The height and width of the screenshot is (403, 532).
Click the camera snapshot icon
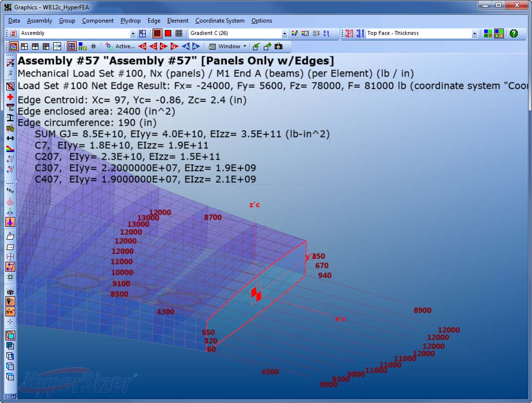[x=278, y=46]
